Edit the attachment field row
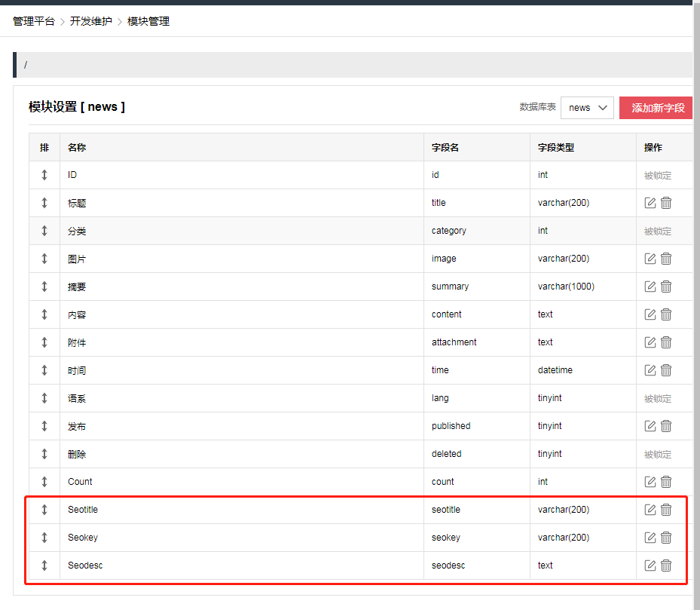This screenshot has height=610, width=700. point(650,342)
